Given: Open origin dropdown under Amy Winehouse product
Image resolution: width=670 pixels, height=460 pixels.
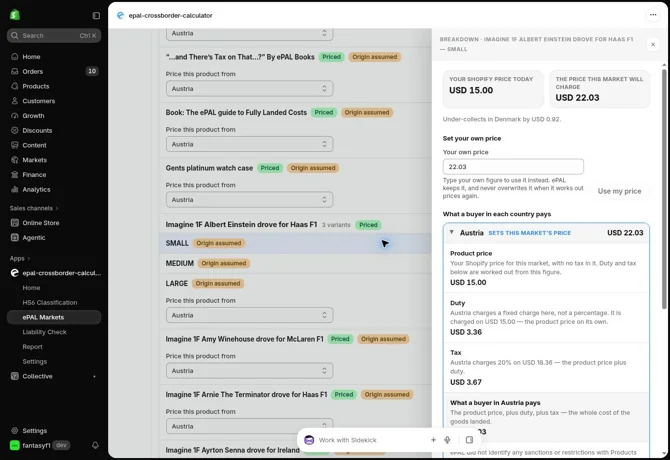Looking at the screenshot, I should coord(250,371).
